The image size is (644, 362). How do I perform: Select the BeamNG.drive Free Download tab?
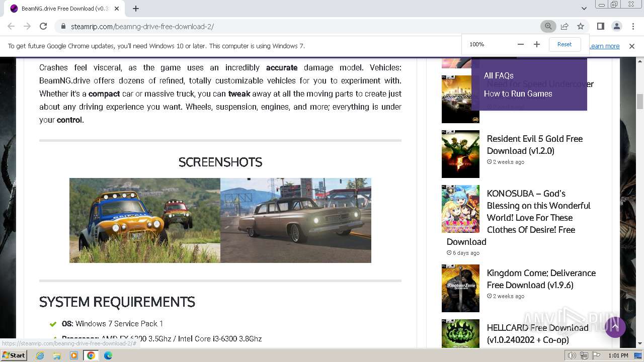click(65, 9)
